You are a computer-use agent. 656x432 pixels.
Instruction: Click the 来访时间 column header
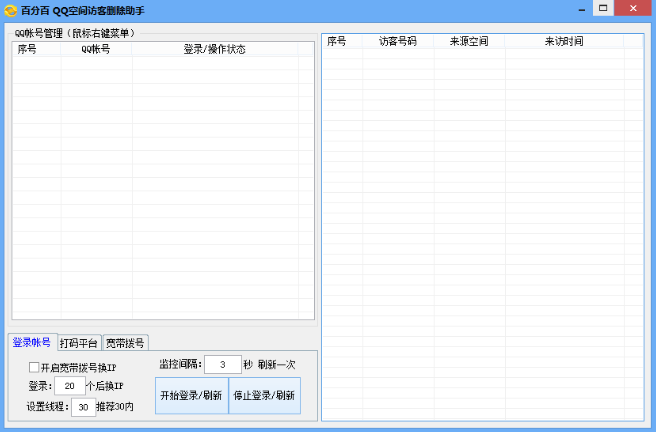[564, 41]
